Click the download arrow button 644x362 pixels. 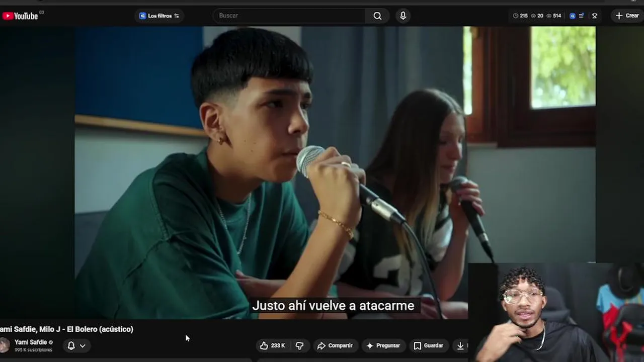(460, 345)
